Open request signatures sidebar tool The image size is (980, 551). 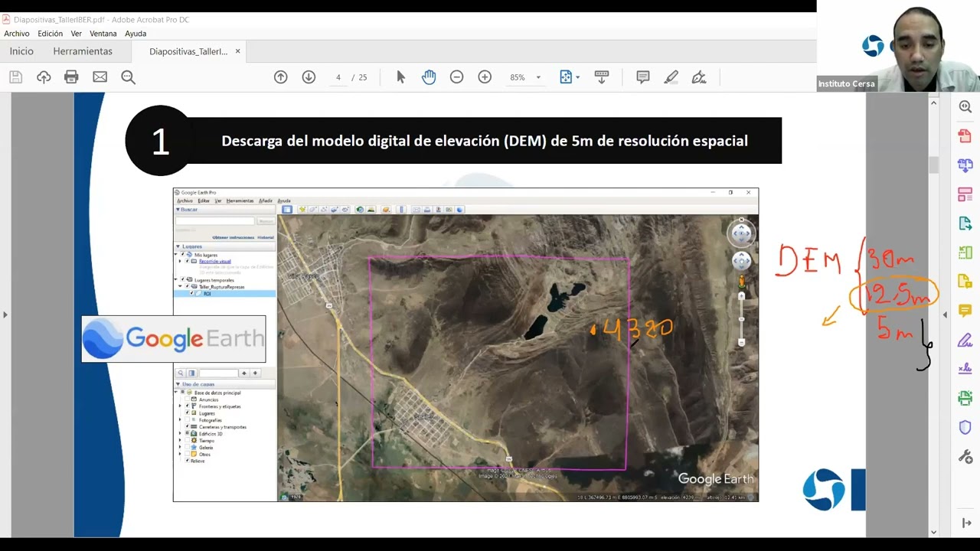pos(965,369)
